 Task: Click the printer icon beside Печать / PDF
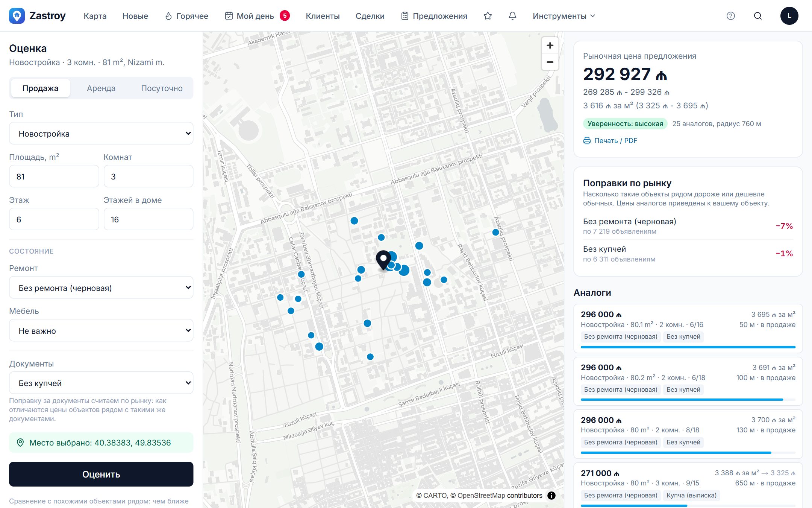[x=587, y=141]
